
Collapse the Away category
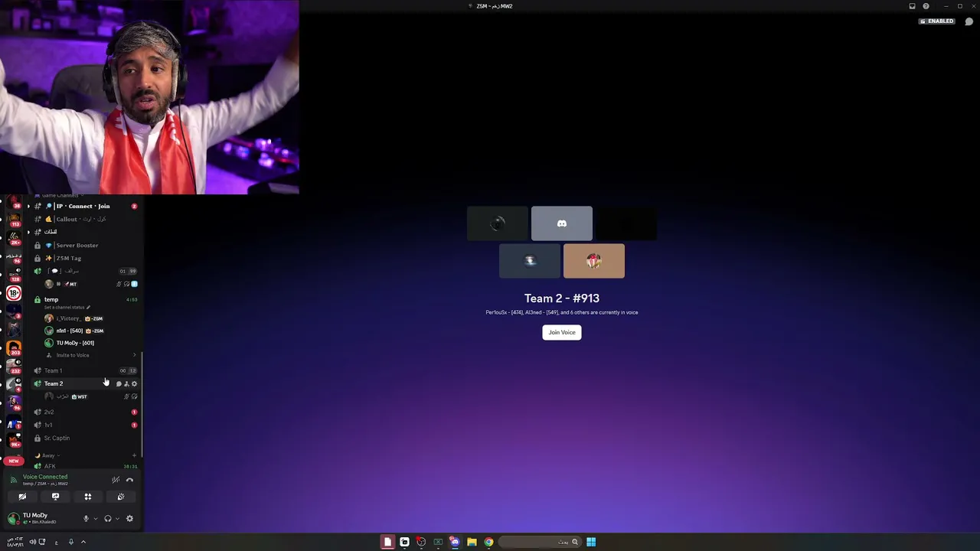(48, 455)
